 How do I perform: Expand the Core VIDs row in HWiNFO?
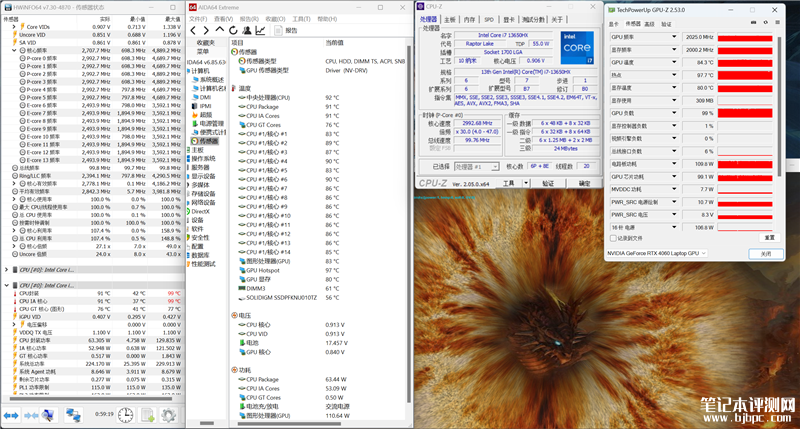[x=14, y=27]
